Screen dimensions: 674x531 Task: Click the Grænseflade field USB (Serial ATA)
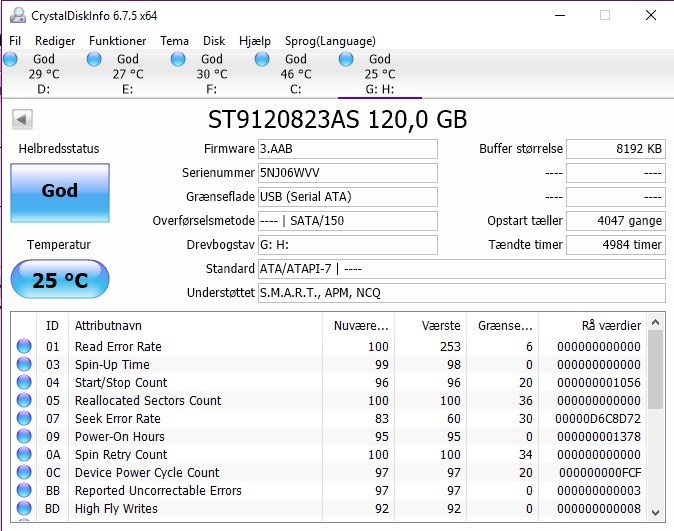tap(348, 197)
